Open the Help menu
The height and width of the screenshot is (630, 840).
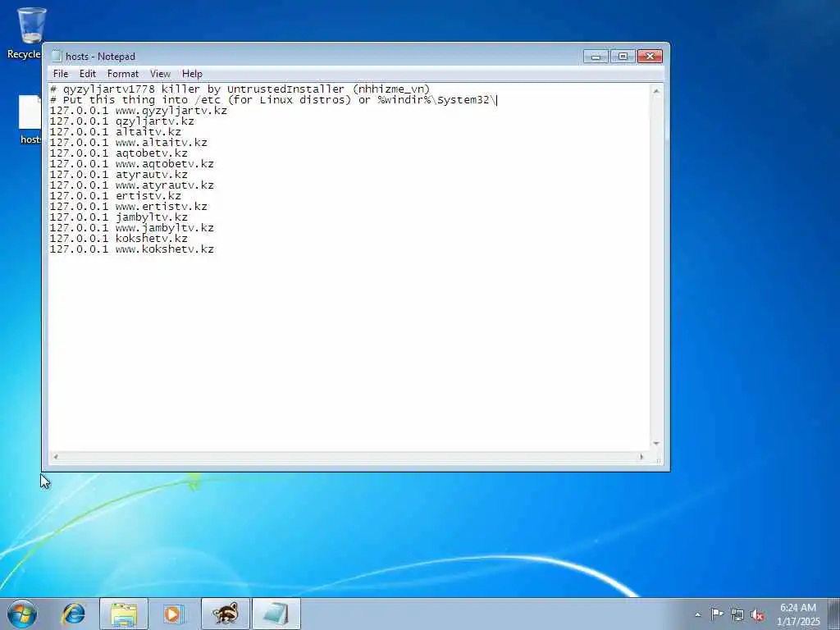192,74
